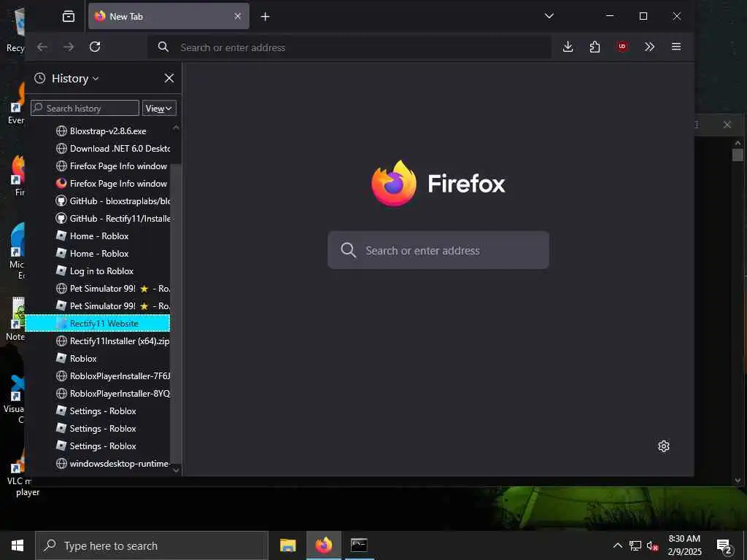Close the New Tab tab

pos(238,16)
